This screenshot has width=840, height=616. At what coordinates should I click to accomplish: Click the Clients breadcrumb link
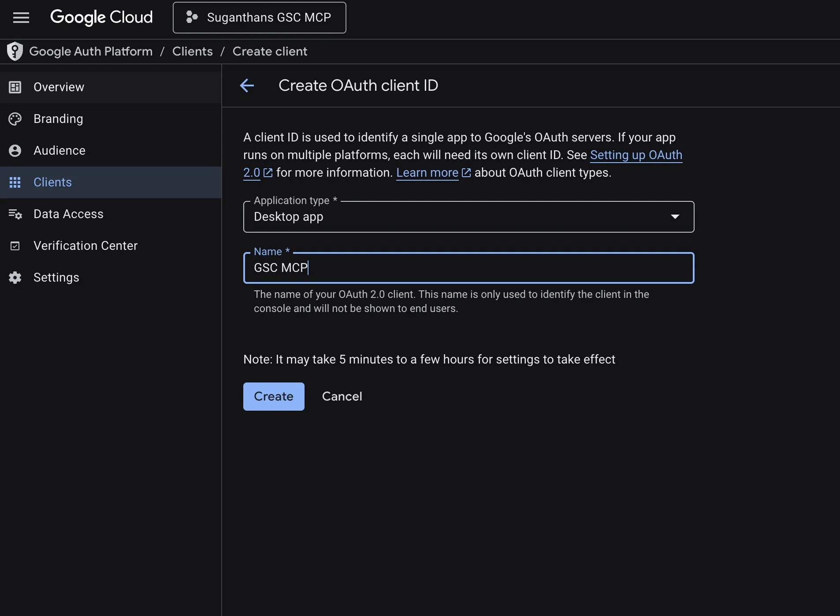click(192, 51)
